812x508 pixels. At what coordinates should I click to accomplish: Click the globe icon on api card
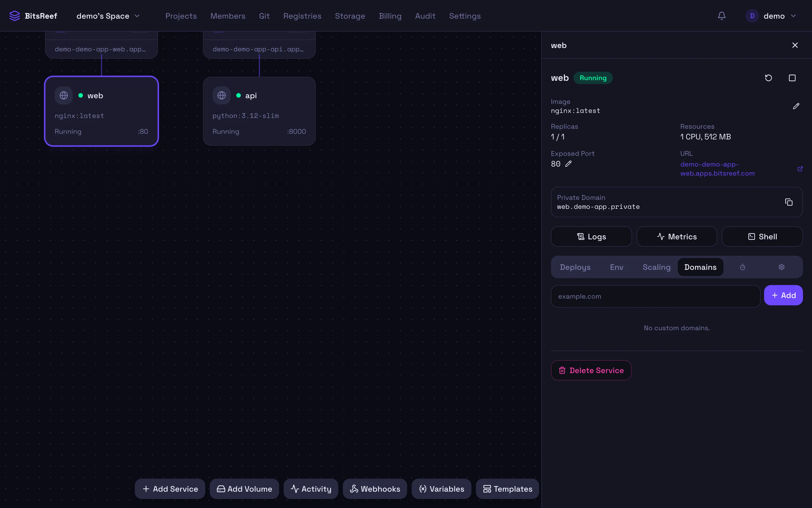221,95
